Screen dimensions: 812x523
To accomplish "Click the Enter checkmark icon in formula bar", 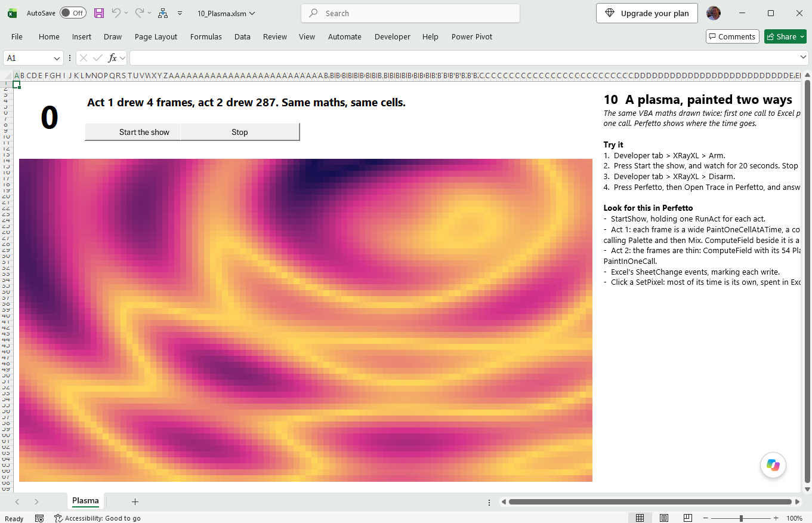I will (98, 58).
